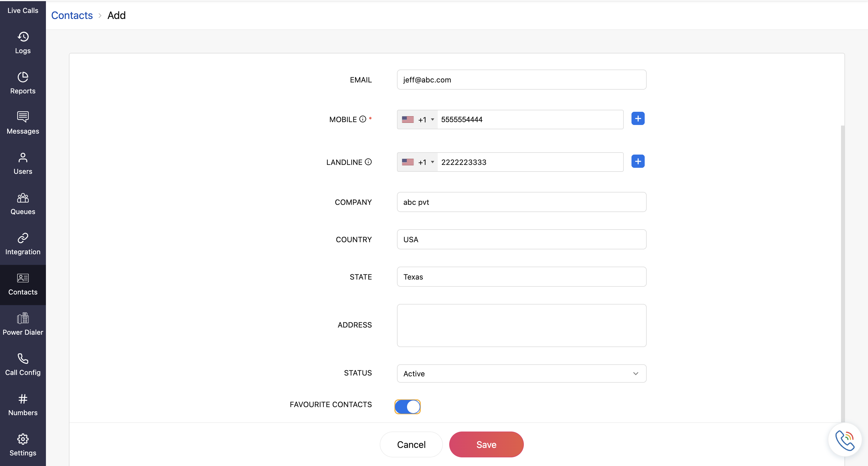Viewport: 868px width, 466px height.
Task: Click the Contacts breadcrumb link
Action: tap(72, 15)
